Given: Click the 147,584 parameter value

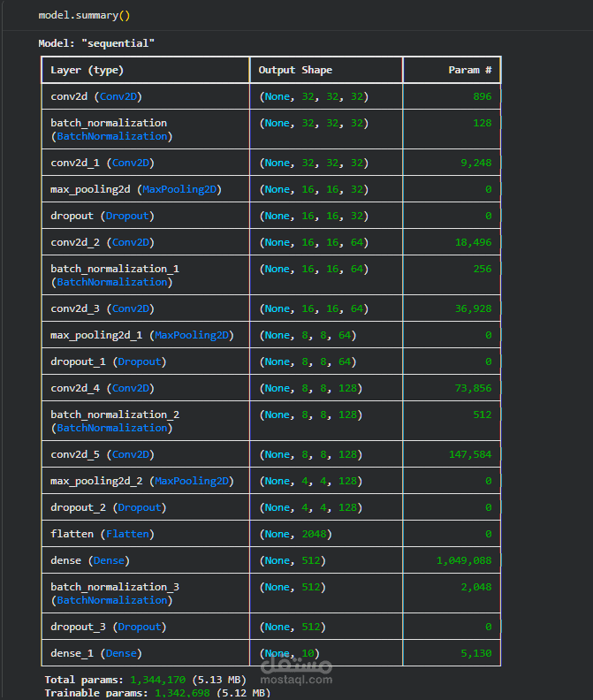Looking at the screenshot, I should click(x=470, y=454).
